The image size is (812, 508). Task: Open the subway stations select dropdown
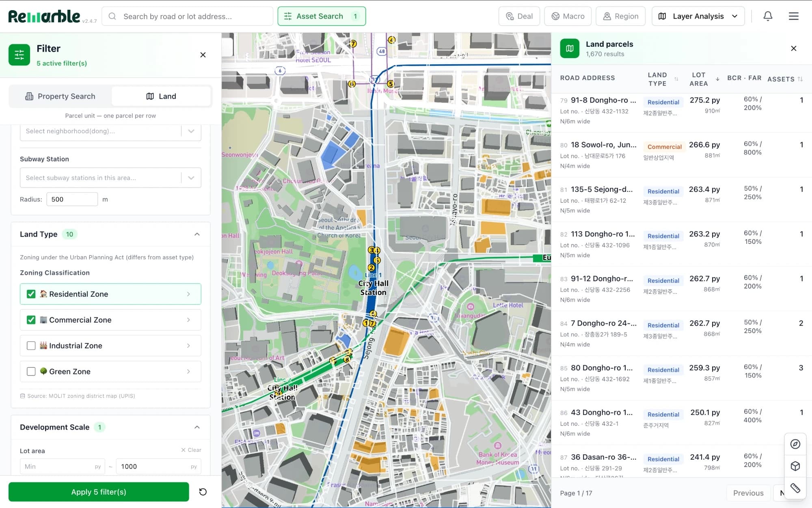tap(110, 178)
